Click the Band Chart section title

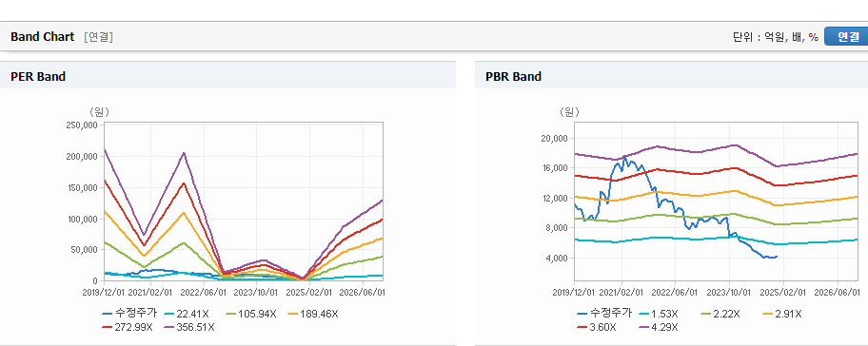click(x=42, y=36)
